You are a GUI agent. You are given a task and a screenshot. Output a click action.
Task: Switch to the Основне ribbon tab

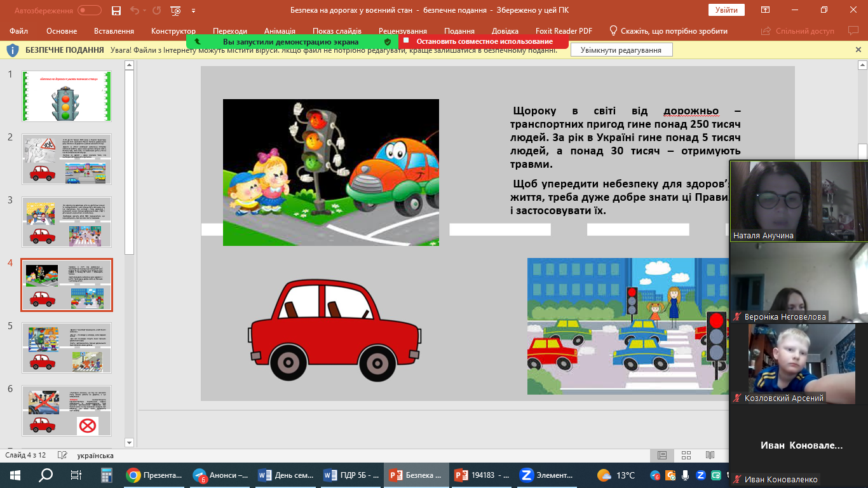click(x=62, y=31)
